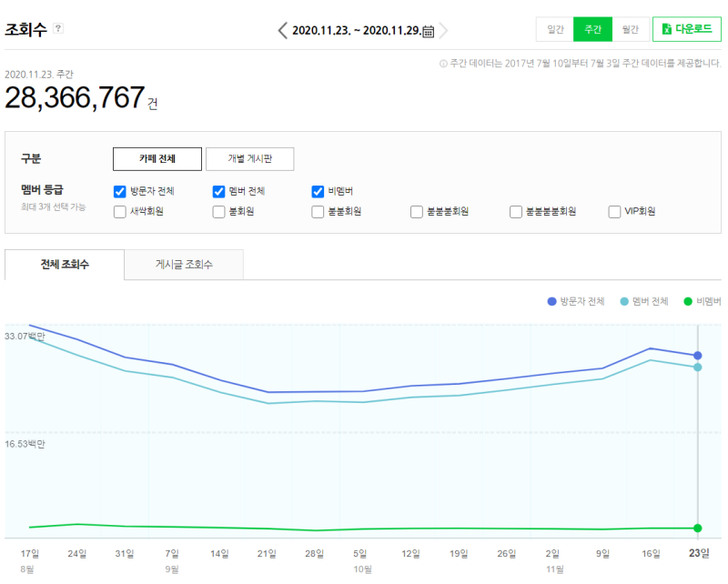
Task: Click the 다운로드 download button
Action: click(687, 29)
